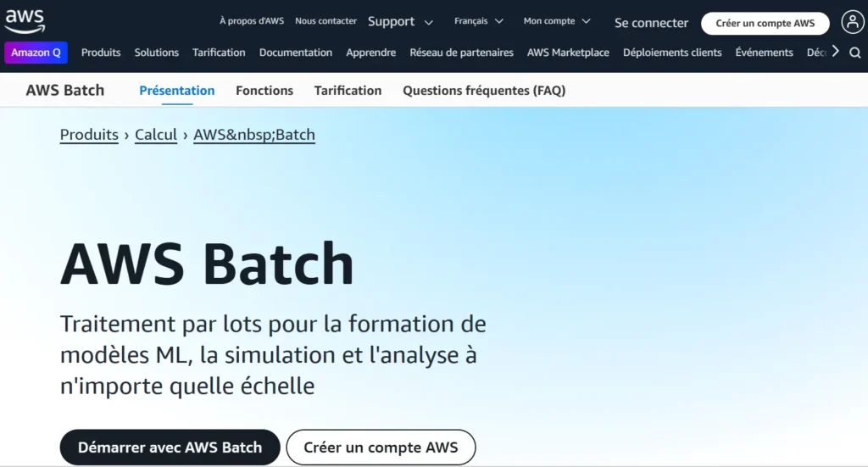Open the user profile icon

pyautogui.click(x=852, y=23)
